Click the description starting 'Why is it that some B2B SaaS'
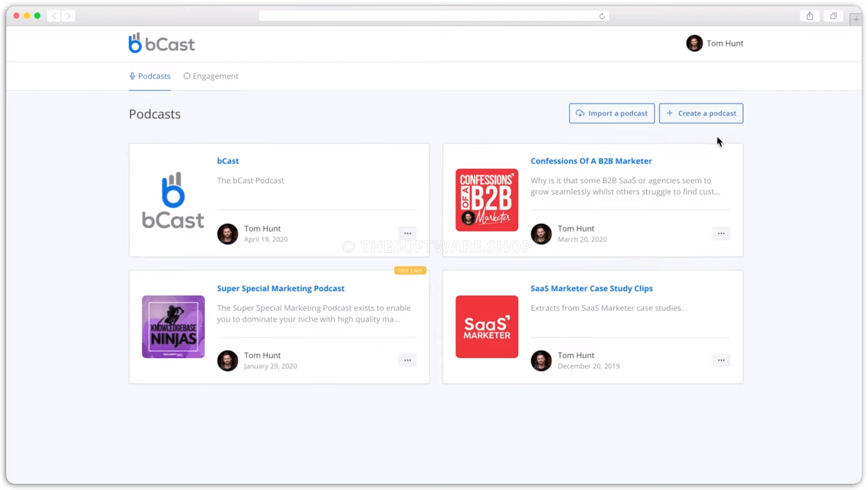The height and width of the screenshot is (490, 868). [x=625, y=186]
